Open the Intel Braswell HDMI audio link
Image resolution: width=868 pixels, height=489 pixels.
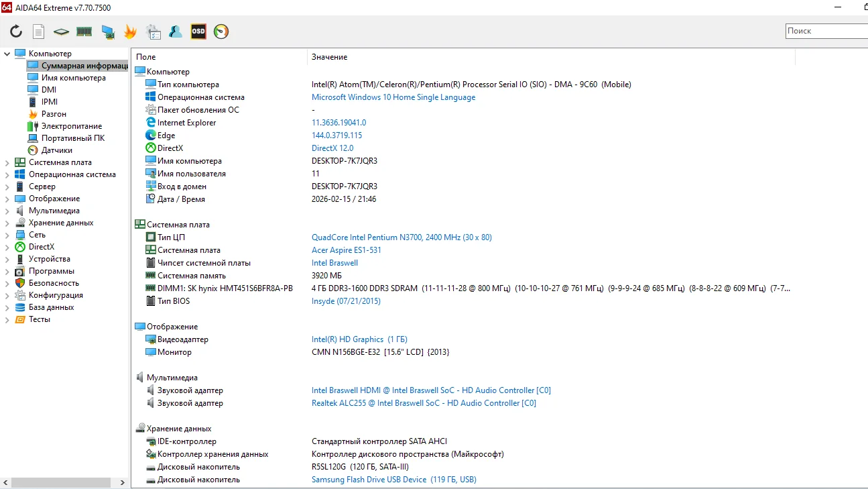431,390
